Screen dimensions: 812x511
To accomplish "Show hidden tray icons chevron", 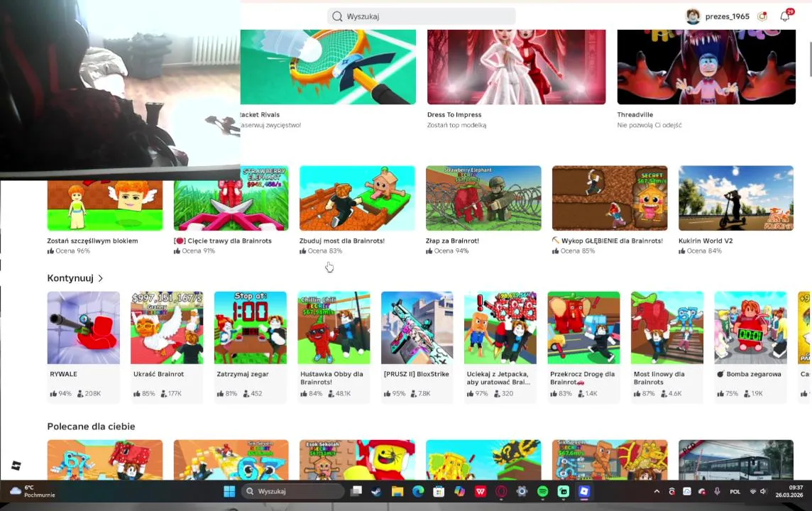I will (657, 491).
